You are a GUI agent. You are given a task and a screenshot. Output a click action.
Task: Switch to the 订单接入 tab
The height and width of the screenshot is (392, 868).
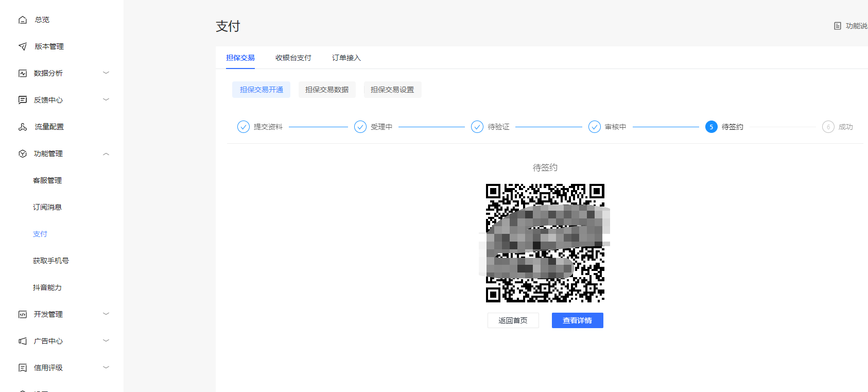click(x=346, y=58)
